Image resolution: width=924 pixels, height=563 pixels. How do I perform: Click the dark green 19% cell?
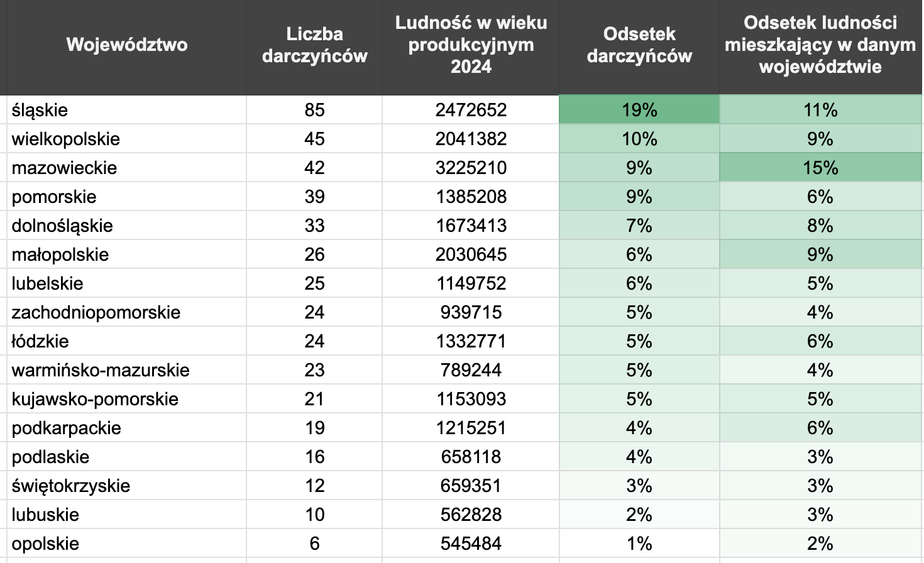tap(639, 110)
